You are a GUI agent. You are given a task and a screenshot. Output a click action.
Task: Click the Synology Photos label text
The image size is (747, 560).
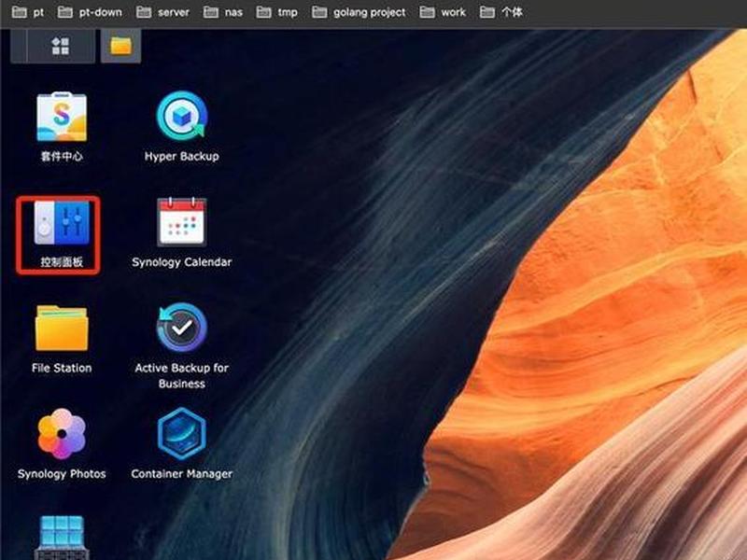(62, 474)
